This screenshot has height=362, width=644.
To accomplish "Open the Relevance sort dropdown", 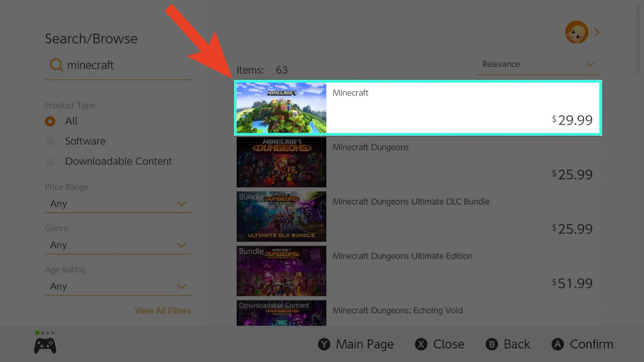I will click(538, 64).
